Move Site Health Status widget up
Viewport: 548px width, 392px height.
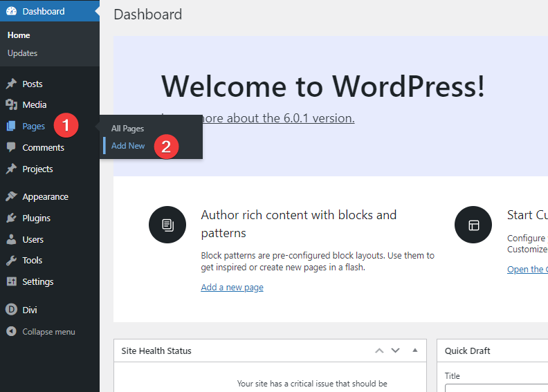tap(379, 351)
